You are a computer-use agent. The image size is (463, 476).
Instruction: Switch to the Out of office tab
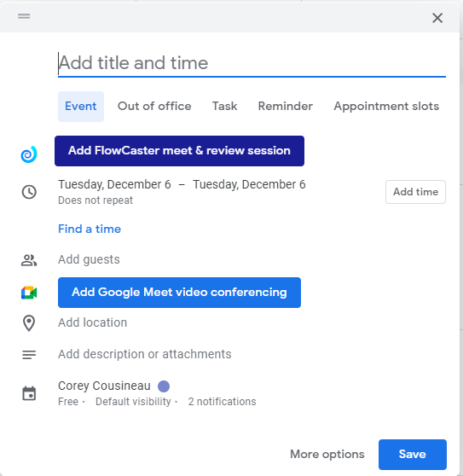point(154,107)
